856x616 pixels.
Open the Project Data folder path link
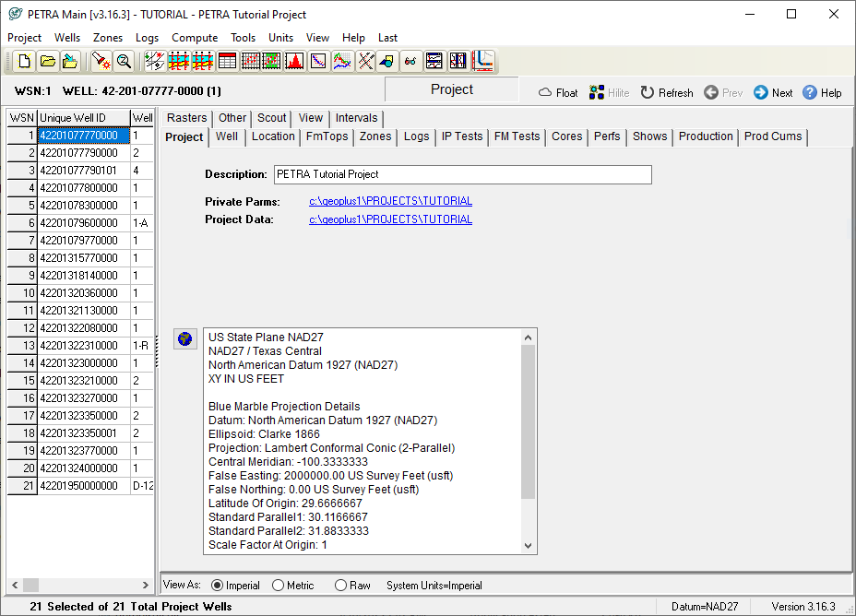pos(390,219)
